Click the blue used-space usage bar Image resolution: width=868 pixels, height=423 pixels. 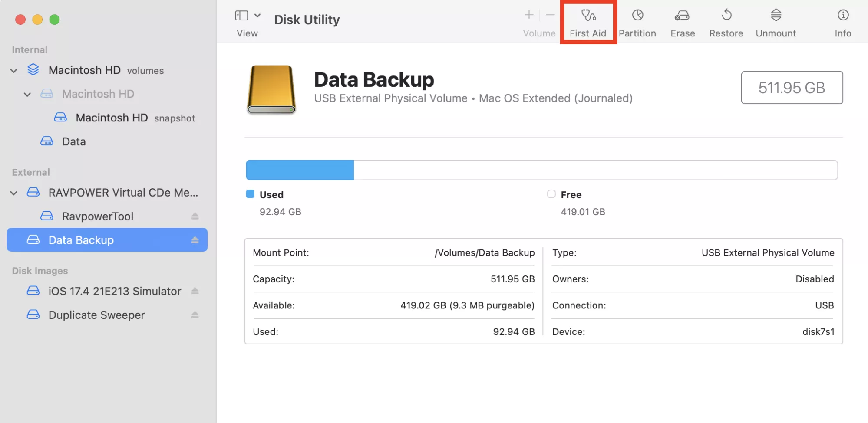pos(300,170)
